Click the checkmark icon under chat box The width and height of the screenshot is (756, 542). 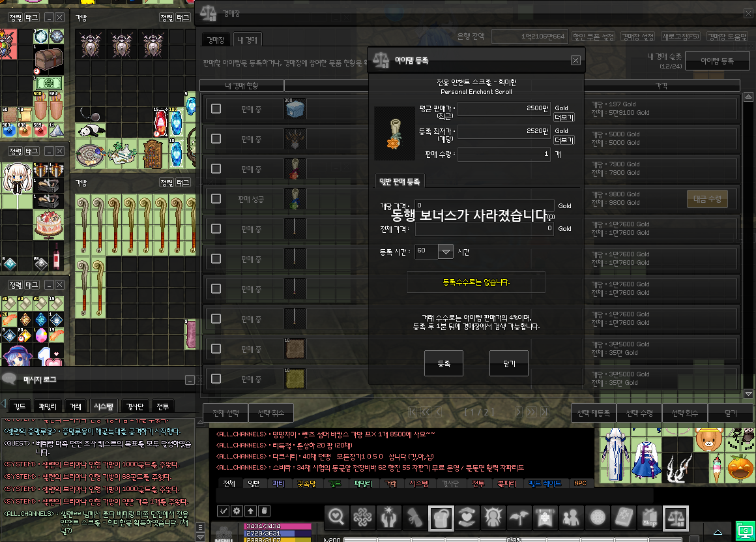[x=224, y=511]
